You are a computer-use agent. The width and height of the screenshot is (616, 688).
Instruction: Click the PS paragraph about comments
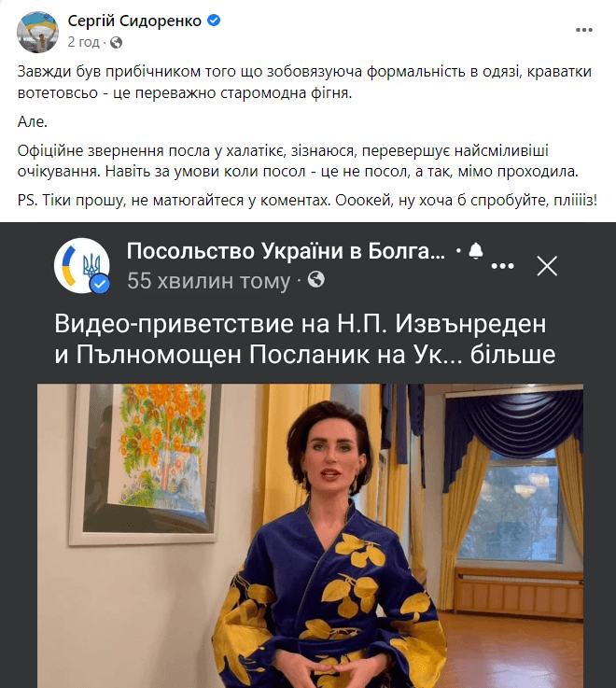point(307,201)
